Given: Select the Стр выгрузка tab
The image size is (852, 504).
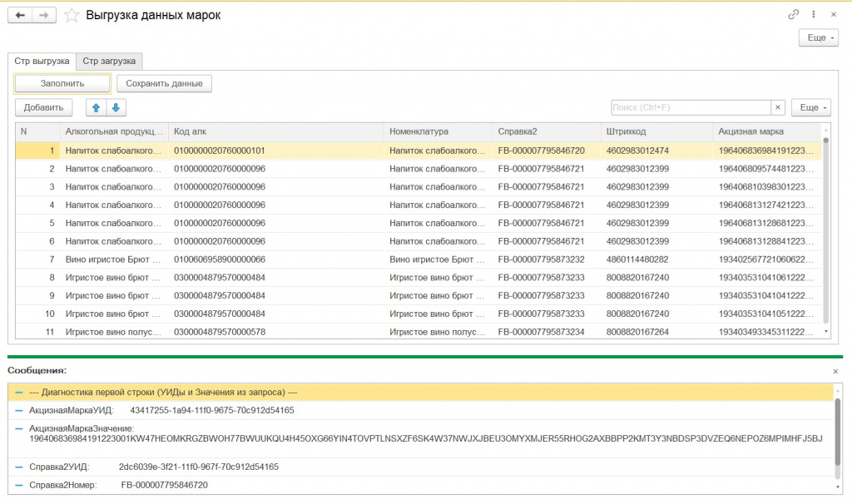Looking at the screenshot, I should click(42, 61).
